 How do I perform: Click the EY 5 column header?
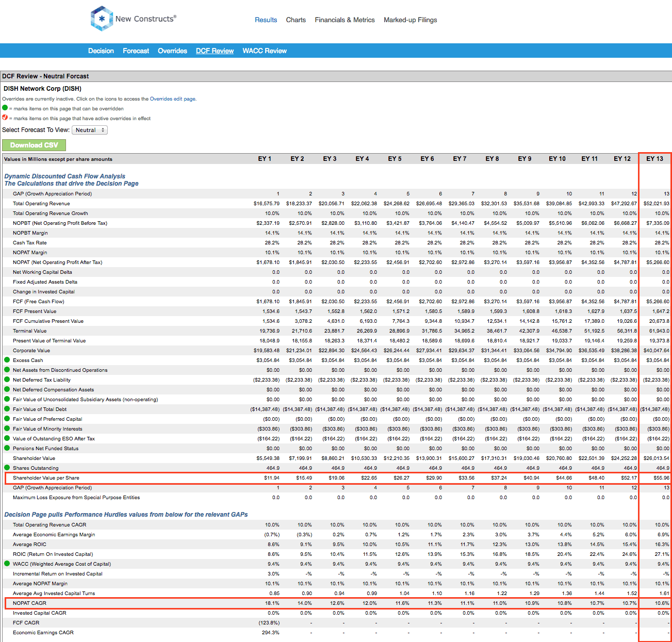[395, 159]
